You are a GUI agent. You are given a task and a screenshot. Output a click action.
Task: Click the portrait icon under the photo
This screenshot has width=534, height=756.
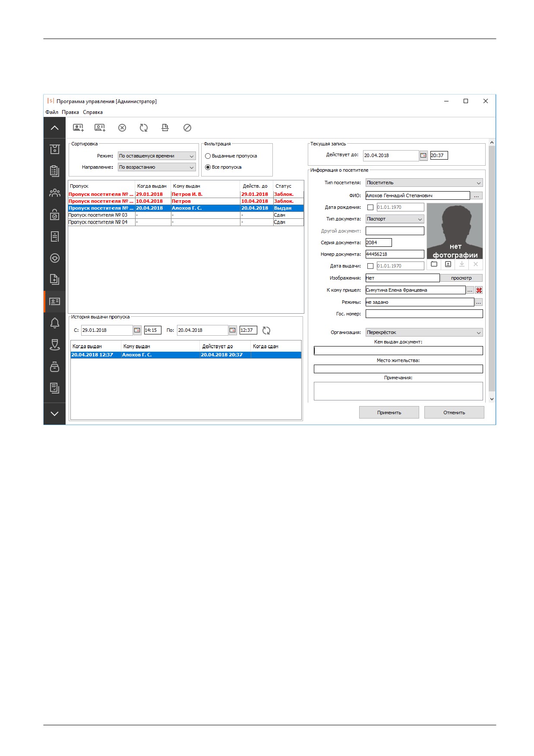pyautogui.click(x=448, y=264)
